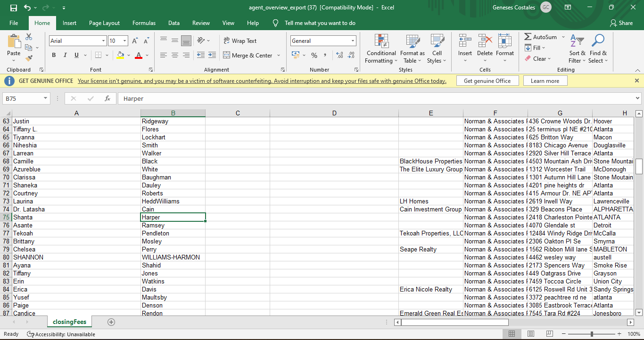Click the zoom slider in status bar

[x=591, y=334]
